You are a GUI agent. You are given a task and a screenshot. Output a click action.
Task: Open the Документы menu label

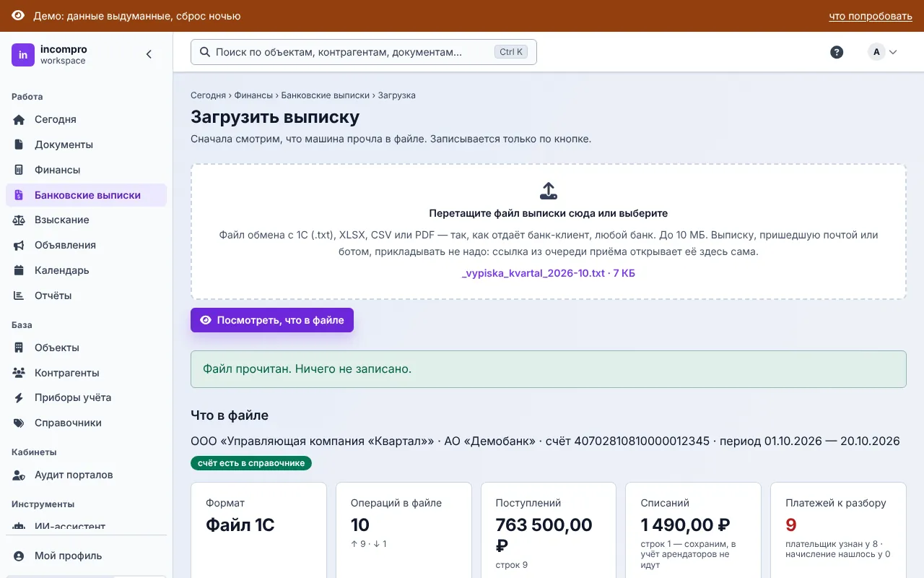(64, 144)
